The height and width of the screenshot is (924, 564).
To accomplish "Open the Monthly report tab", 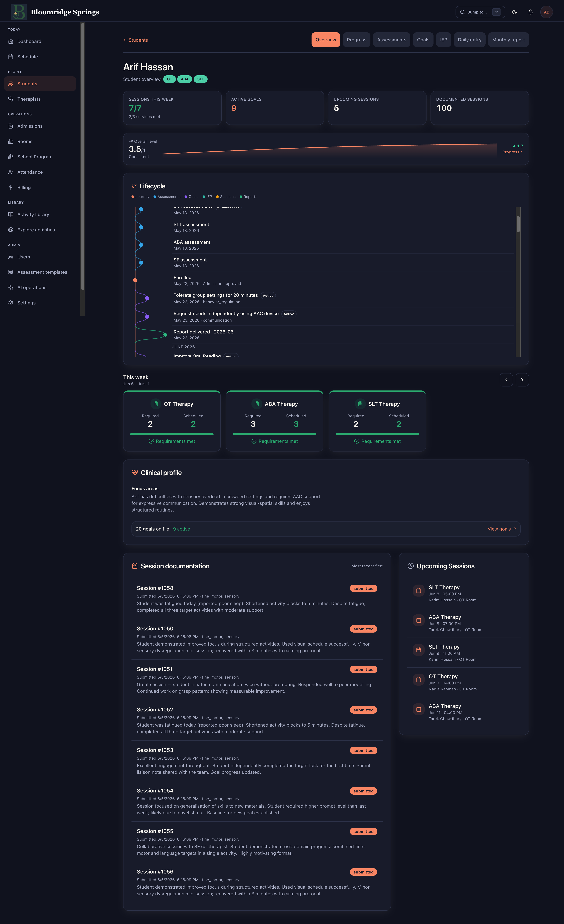I will (508, 40).
